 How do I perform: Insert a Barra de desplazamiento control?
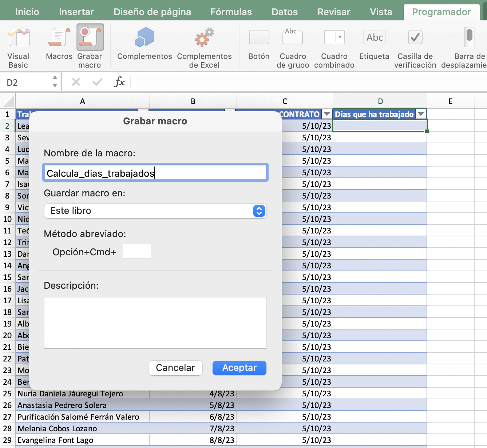pos(470,37)
